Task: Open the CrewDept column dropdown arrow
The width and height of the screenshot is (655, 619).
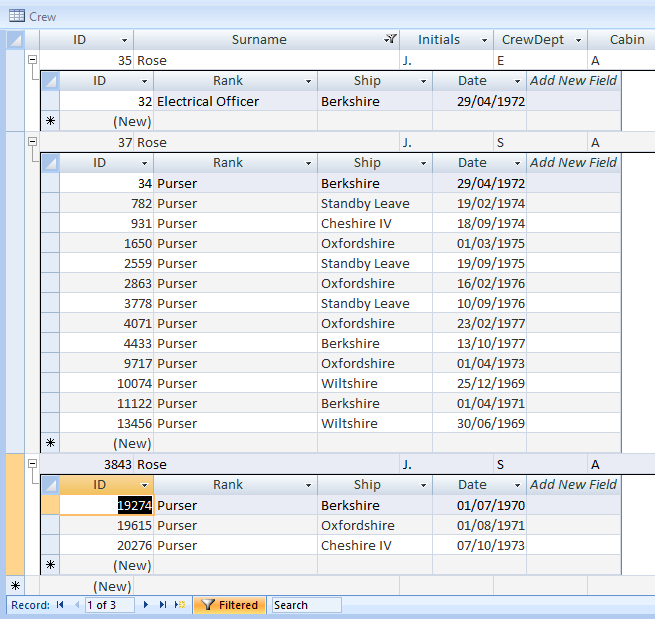Action: click(x=578, y=40)
